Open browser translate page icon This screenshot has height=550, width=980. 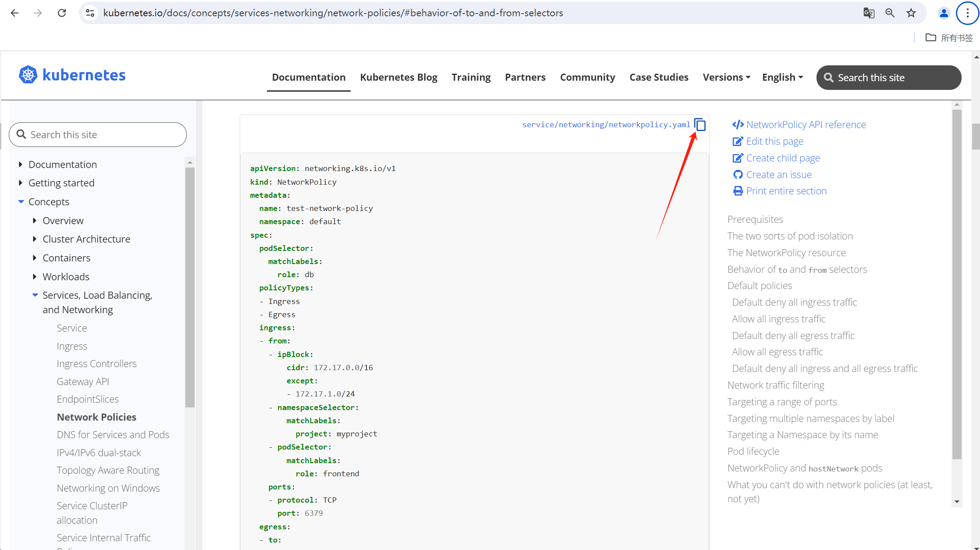869,13
